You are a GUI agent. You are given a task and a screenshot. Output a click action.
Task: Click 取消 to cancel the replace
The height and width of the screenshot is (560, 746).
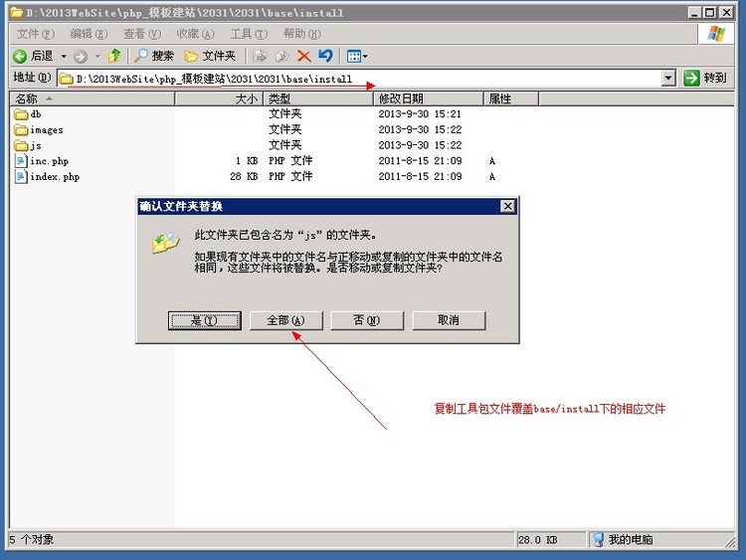coord(449,320)
